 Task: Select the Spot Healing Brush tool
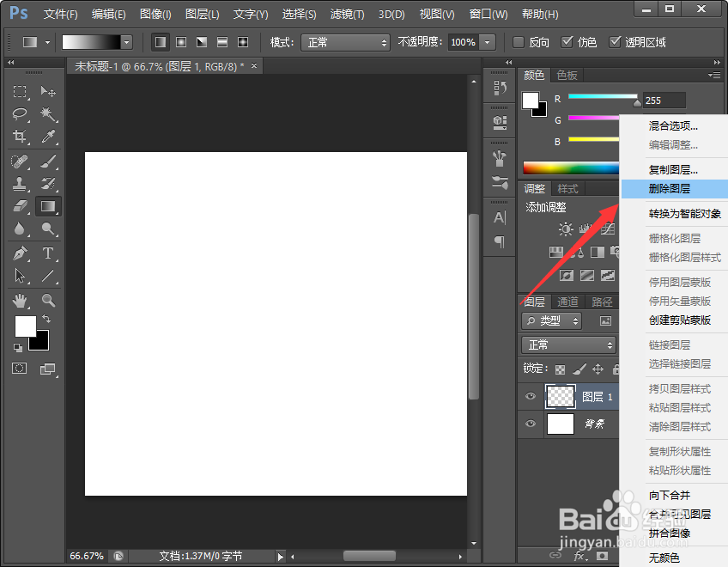coord(20,162)
